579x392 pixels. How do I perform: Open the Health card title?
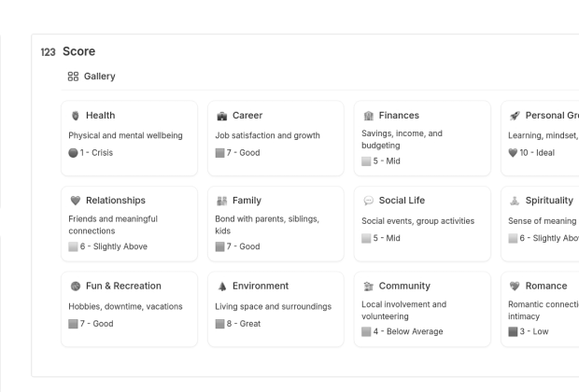click(100, 116)
